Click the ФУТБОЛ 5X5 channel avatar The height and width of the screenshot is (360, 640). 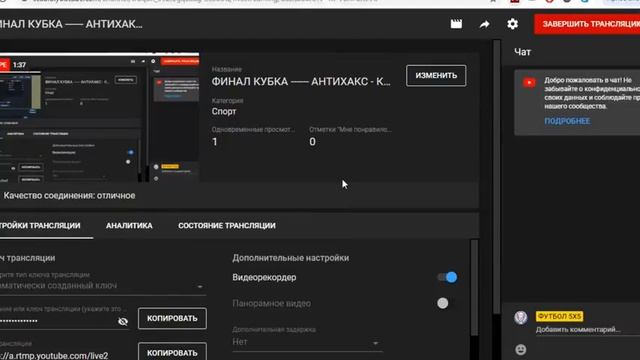(x=520, y=317)
